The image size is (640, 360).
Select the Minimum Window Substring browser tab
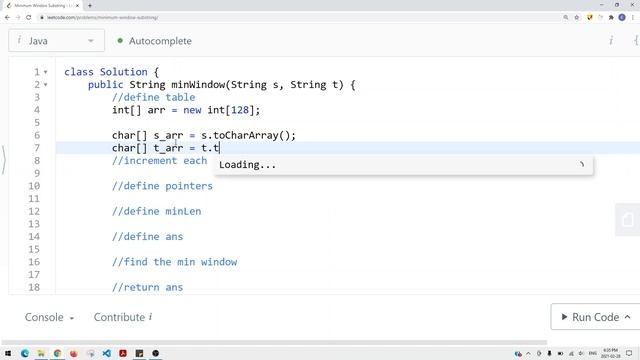43,6
